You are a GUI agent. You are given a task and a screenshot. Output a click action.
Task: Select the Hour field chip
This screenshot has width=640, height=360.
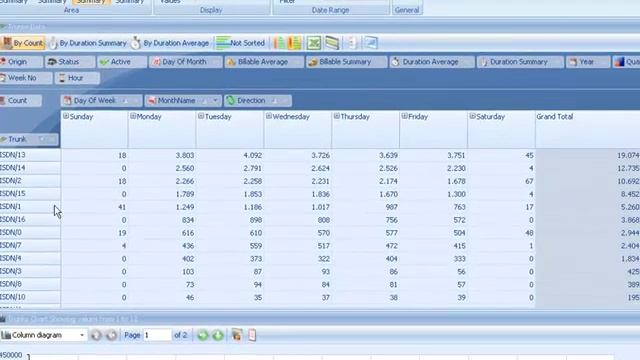(77, 78)
